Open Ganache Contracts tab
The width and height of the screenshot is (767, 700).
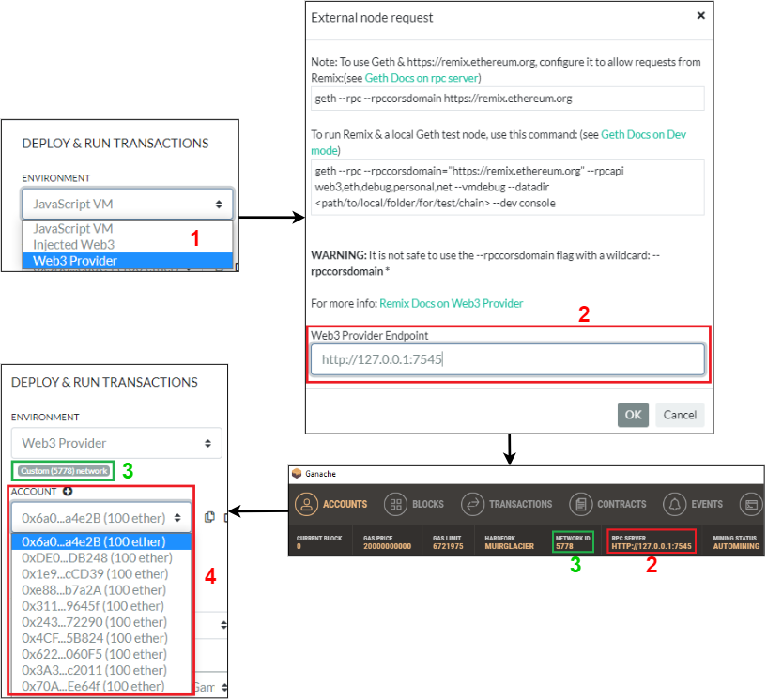tap(607, 504)
